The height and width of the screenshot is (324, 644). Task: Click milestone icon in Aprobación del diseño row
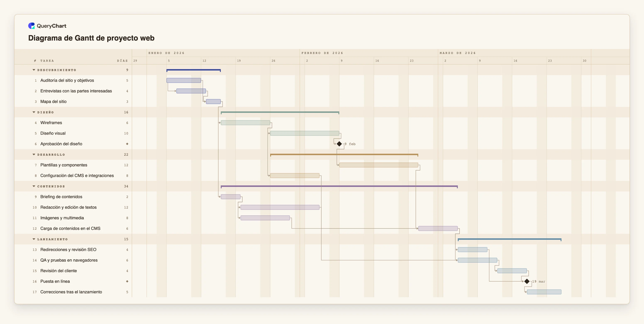[127, 144]
